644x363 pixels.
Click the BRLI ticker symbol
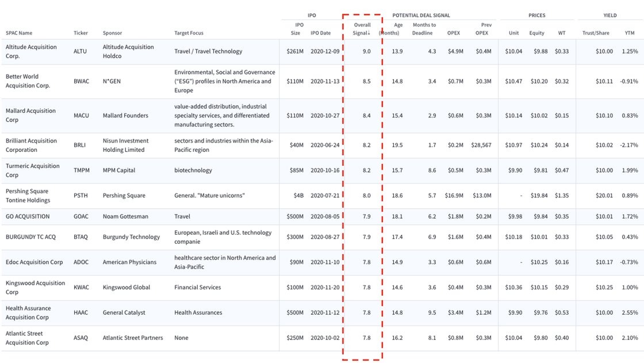pos(79,145)
